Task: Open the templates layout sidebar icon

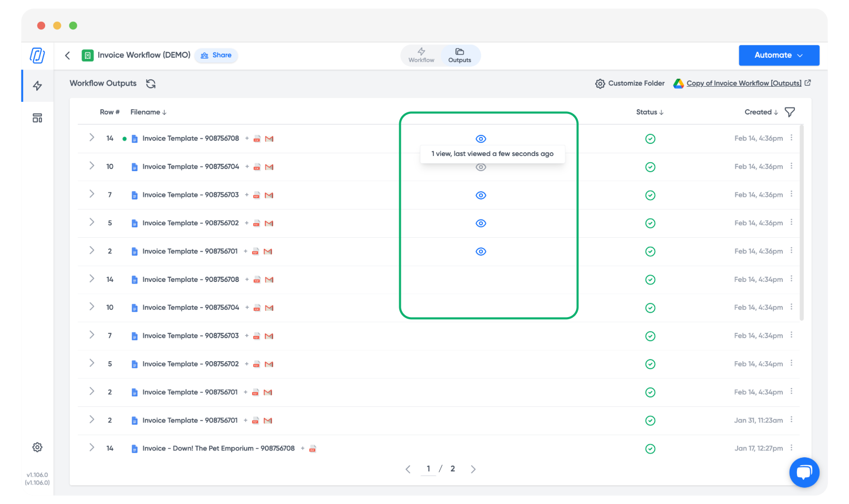Action: point(37,118)
